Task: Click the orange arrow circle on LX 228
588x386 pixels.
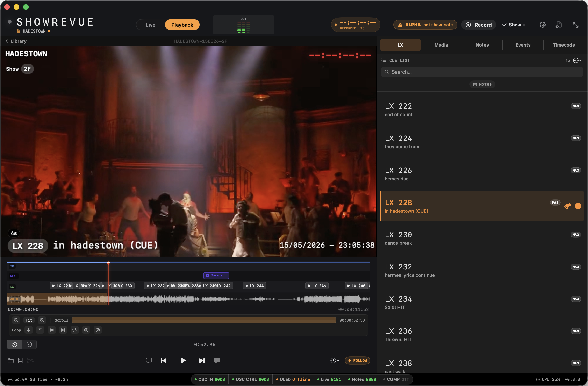Action: pos(578,206)
